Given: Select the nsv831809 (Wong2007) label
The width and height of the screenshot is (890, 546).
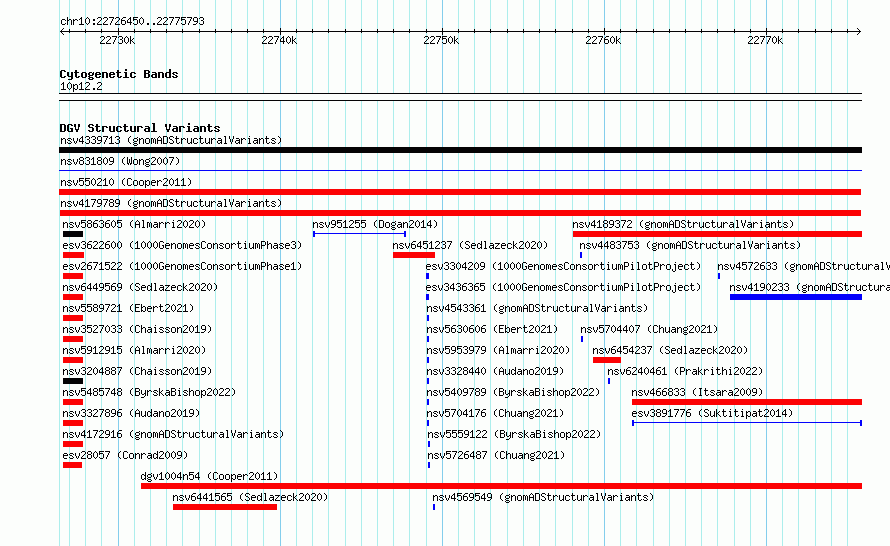Looking at the screenshot, I should pyautogui.click(x=120, y=161).
